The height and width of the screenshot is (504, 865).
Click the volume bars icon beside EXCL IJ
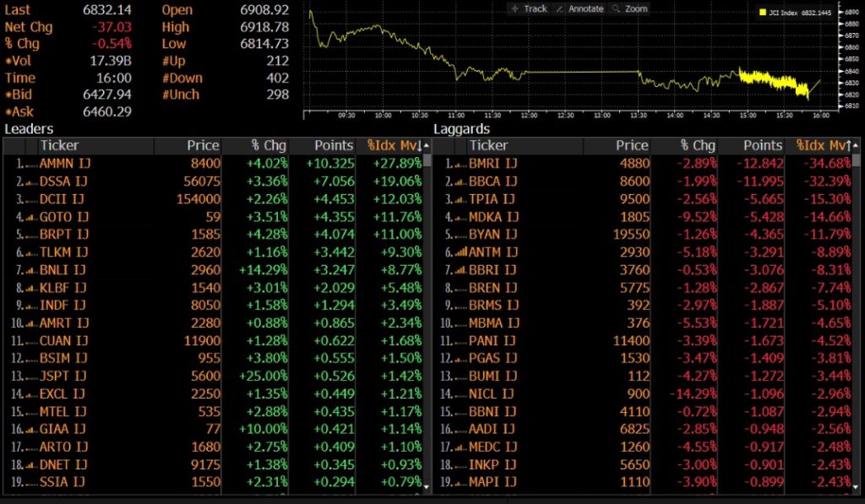click(x=31, y=395)
